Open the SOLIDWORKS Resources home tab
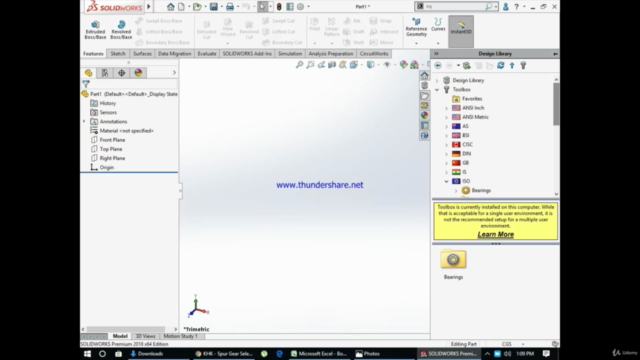 coord(424,76)
